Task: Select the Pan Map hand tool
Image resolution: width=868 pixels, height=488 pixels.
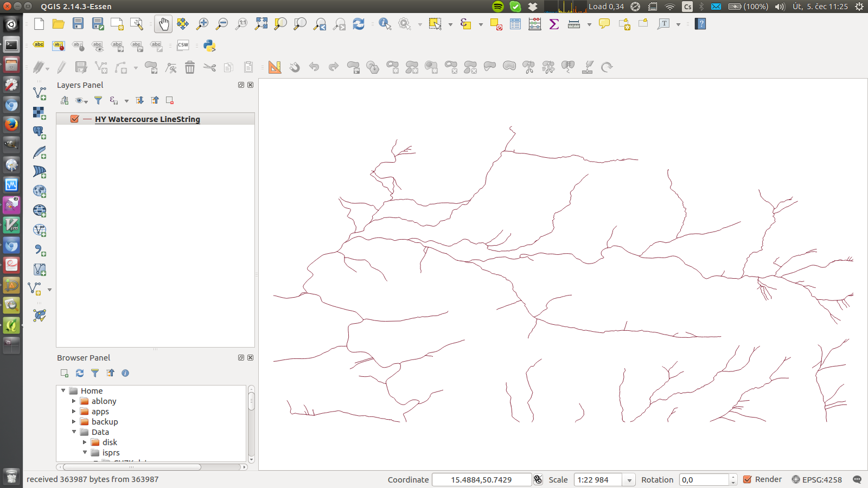Action: 163,24
